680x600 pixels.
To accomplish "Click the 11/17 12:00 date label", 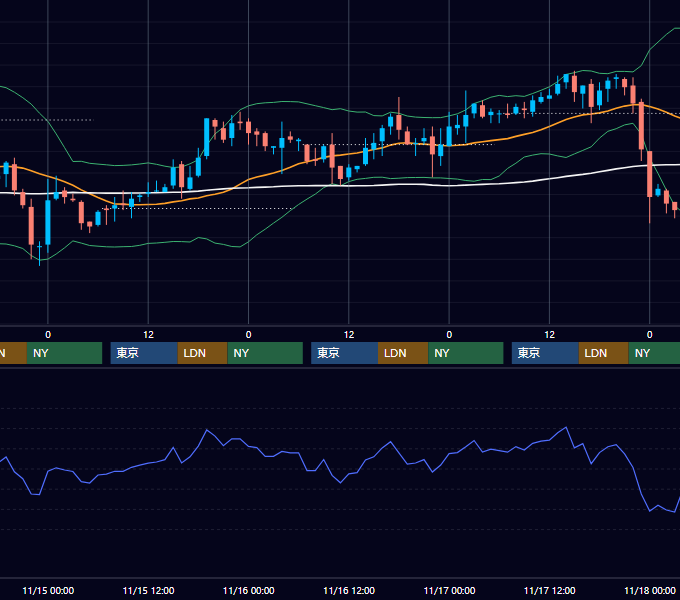I will point(549,590).
